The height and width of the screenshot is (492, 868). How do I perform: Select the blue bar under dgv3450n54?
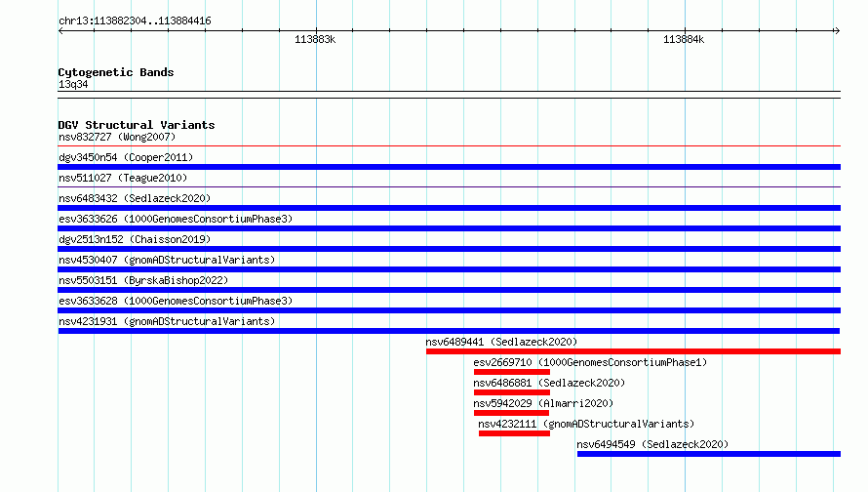449,167
